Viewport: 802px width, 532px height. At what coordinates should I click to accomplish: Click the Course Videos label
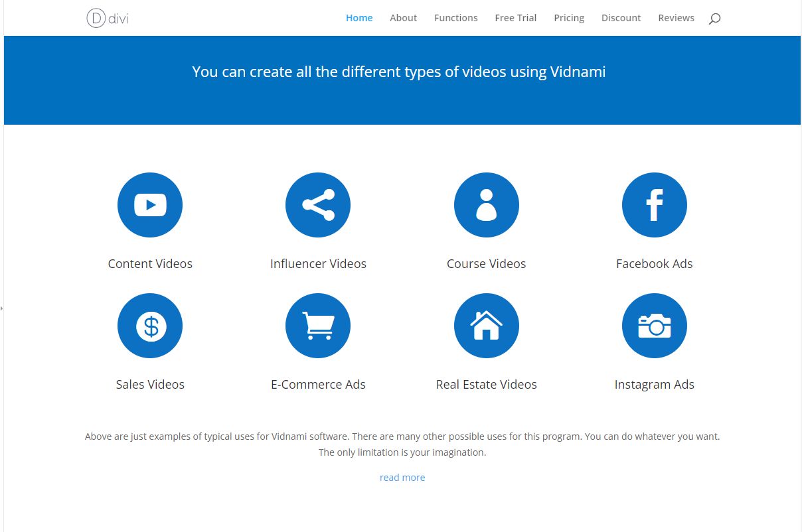[x=487, y=263]
